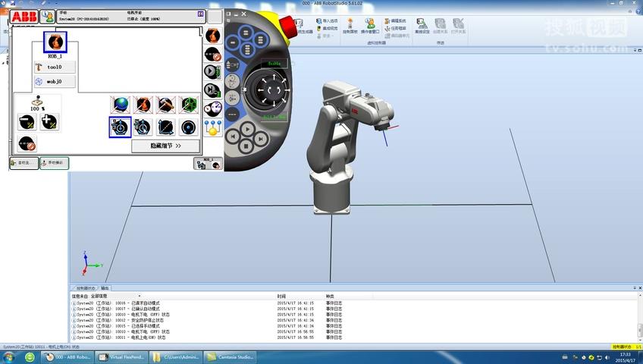Switch to the manual jogging taskbar view
Screen dimensions: 643x364
[x=54, y=163]
